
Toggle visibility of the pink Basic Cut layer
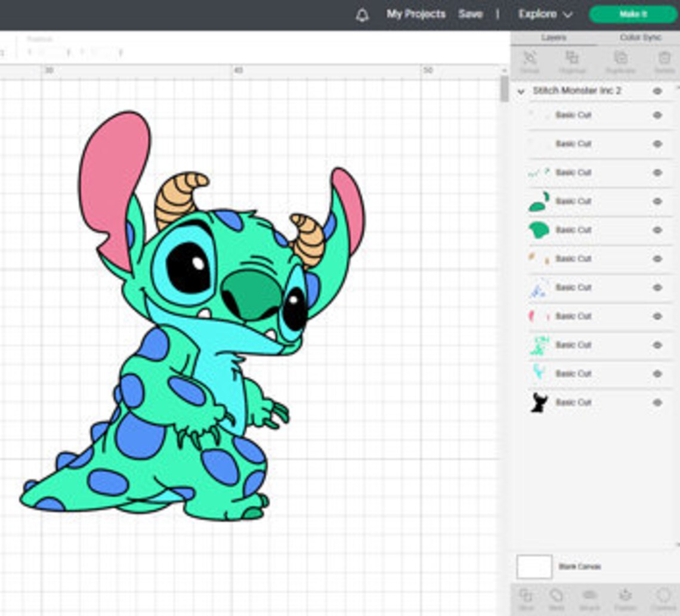click(658, 316)
